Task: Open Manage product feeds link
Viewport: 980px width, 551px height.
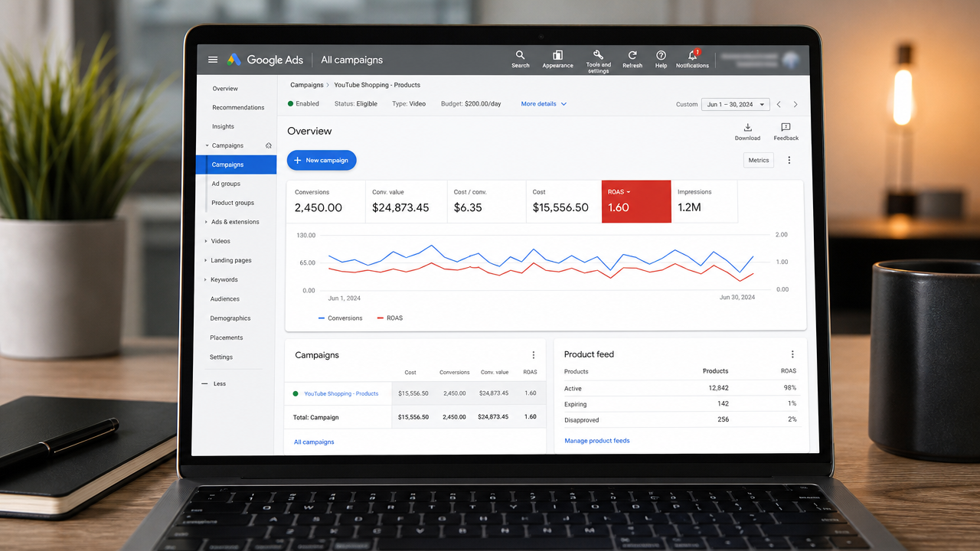Action: 597,441
